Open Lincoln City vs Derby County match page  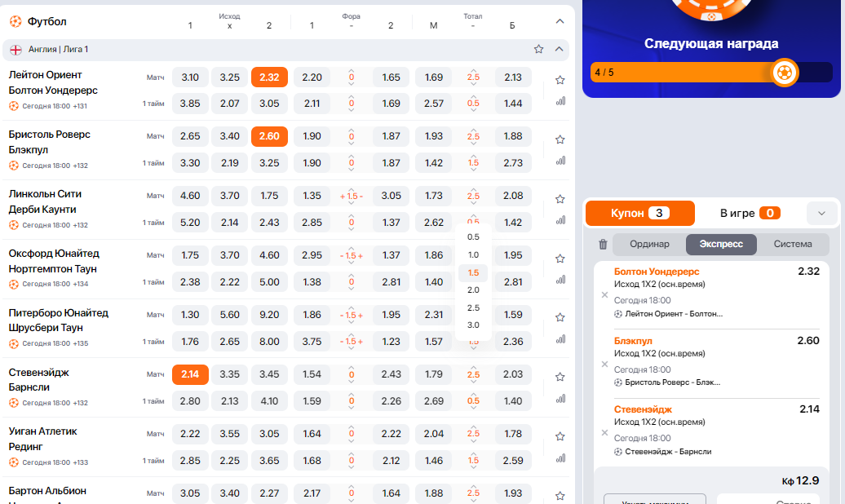pyautogui.click(x=46, y=201)
